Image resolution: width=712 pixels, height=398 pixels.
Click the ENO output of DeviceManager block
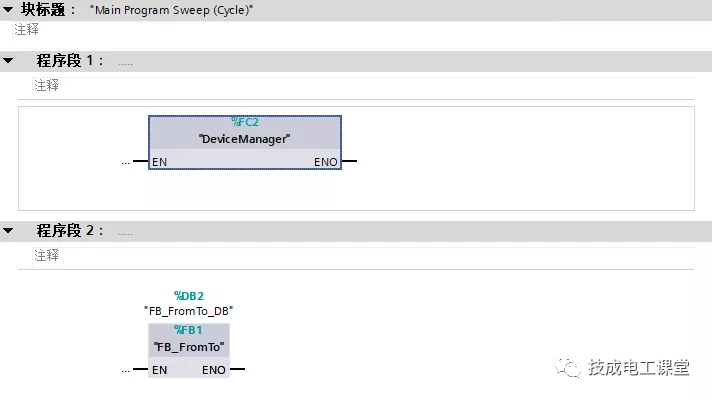tap(326, 162)
